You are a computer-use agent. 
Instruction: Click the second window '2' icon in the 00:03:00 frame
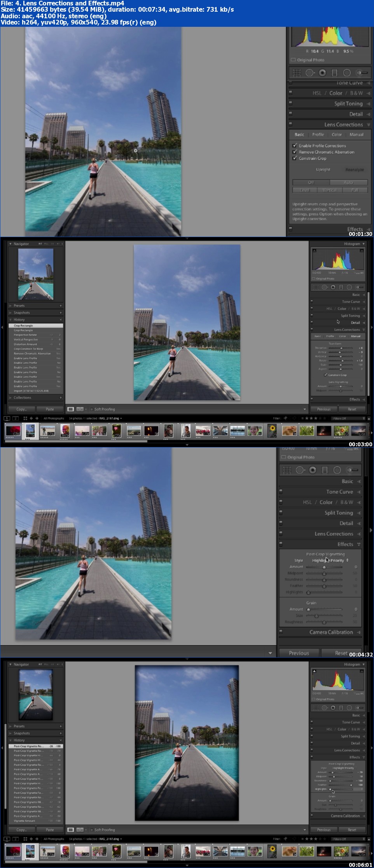click(x=16, y=418)
